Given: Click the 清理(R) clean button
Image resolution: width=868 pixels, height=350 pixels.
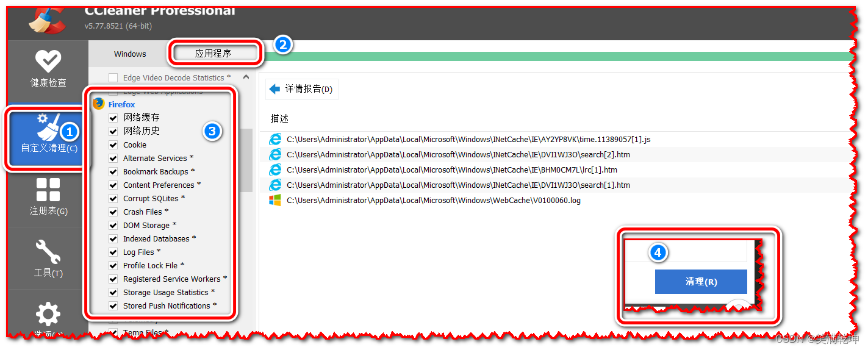Looking at the screenshot, I should pyautogui.click(x=701, y=282).
